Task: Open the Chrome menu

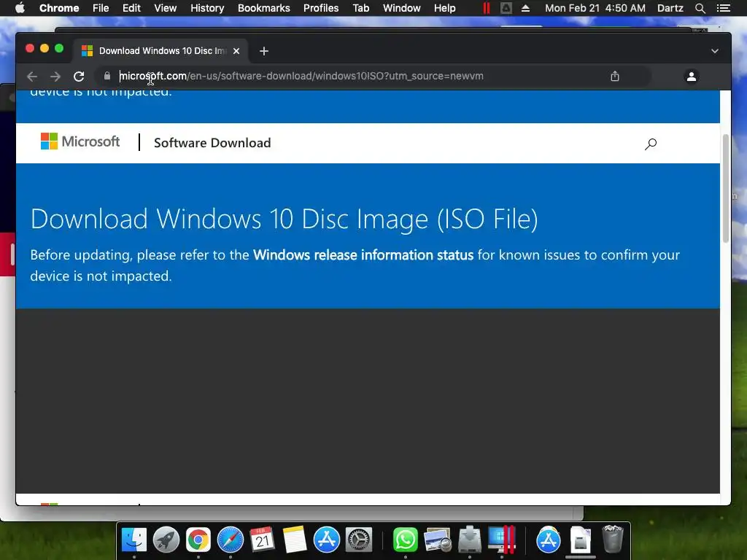Action: (59, 8)
